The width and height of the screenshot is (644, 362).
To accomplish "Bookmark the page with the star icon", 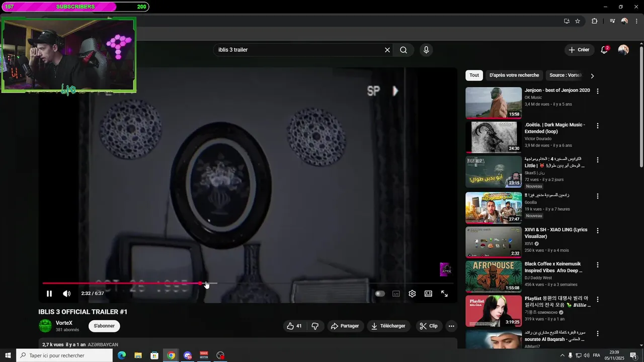I will [x=578, y=21].
